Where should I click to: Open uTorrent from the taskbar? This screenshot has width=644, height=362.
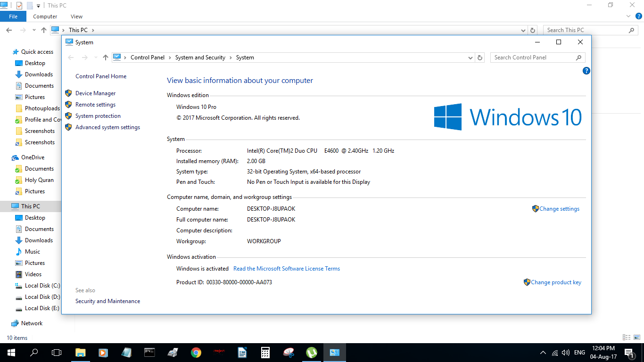(312, 353)
